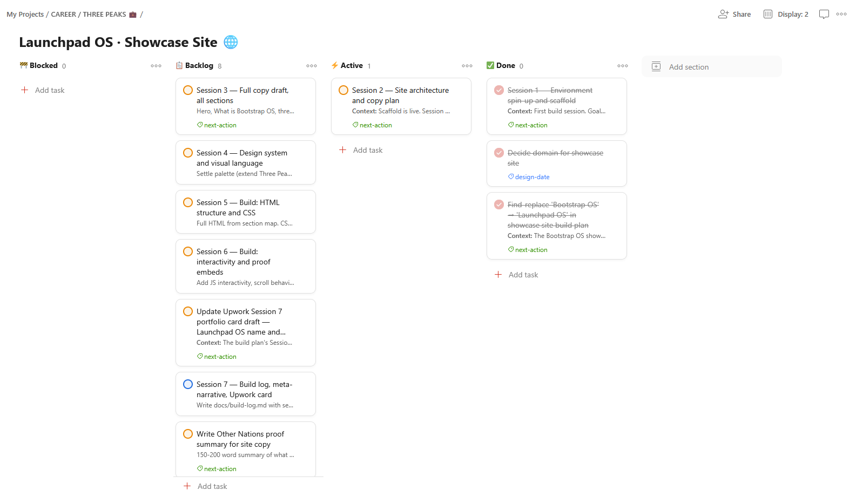The width and height of the screenshot is (856, 504).
Task: Click the Done green checkmark icon
Action: (490, 65)
